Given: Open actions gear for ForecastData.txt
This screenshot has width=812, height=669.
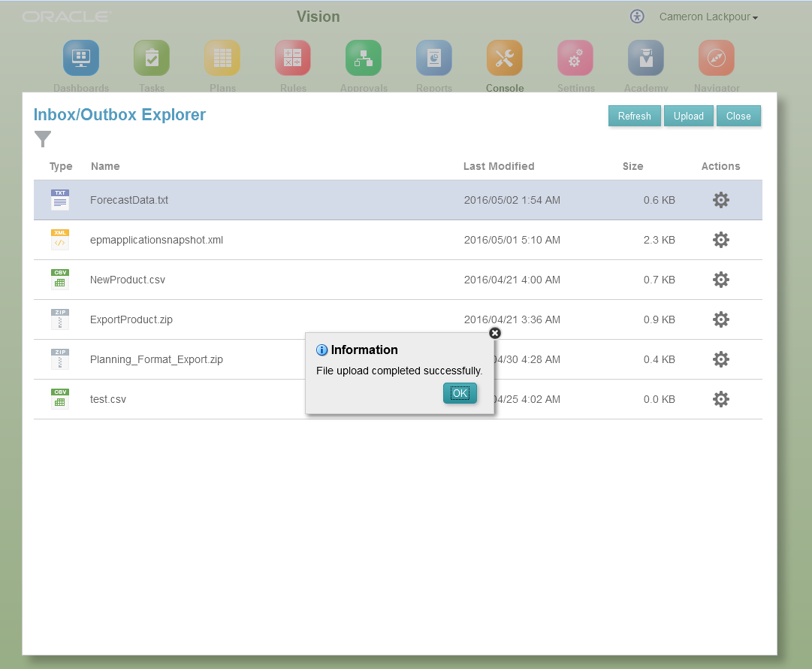Looking at the screenshot, I should point(721,200).
